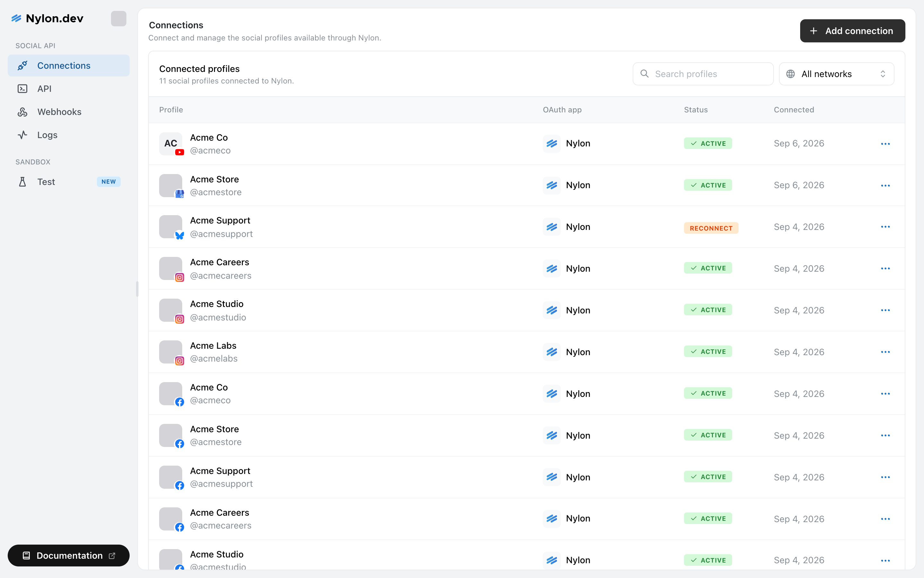Open actions menu for Facebook Acme Co row

[x=885, y=393]
